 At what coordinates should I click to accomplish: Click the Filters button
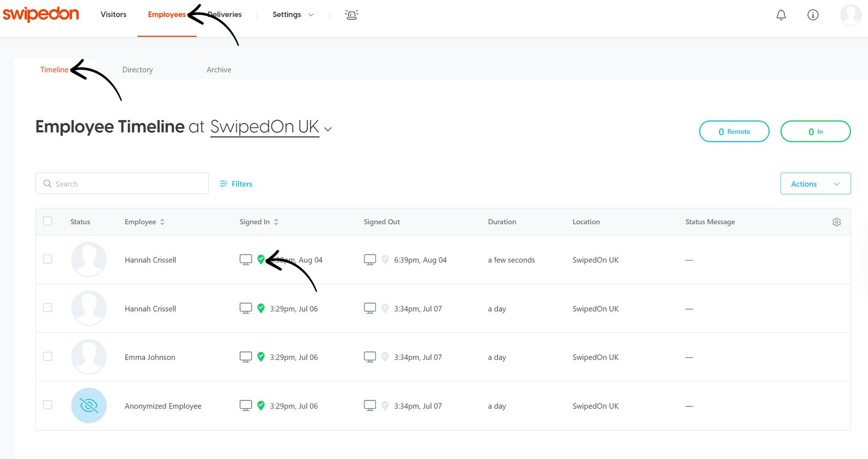pos(236,184)
